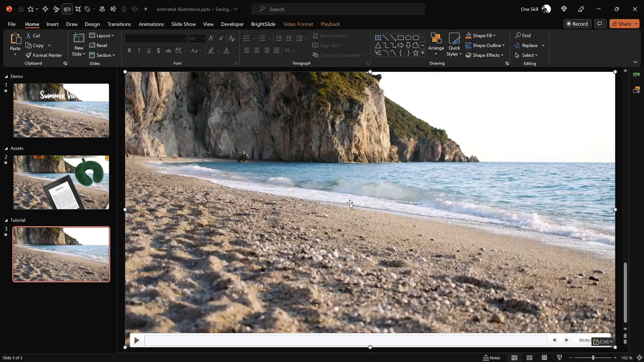Select the Format Painter tool

tap(45, 55)
